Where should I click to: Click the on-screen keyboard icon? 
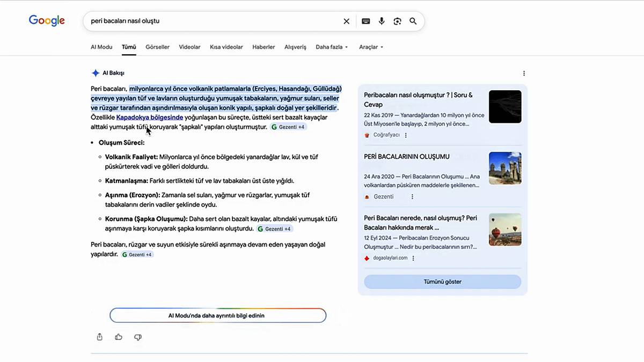coord(365,21)
